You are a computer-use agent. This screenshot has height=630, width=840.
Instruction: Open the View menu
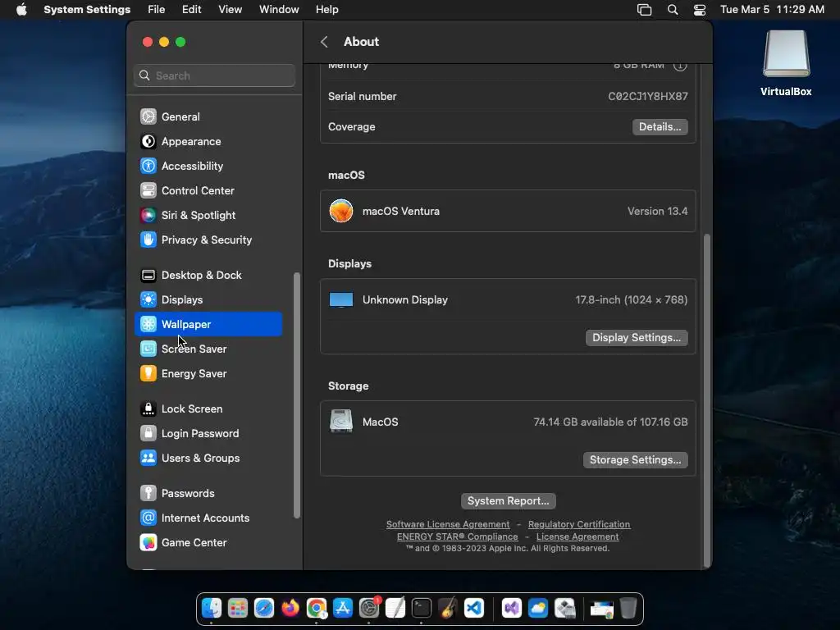click(231, 10)
